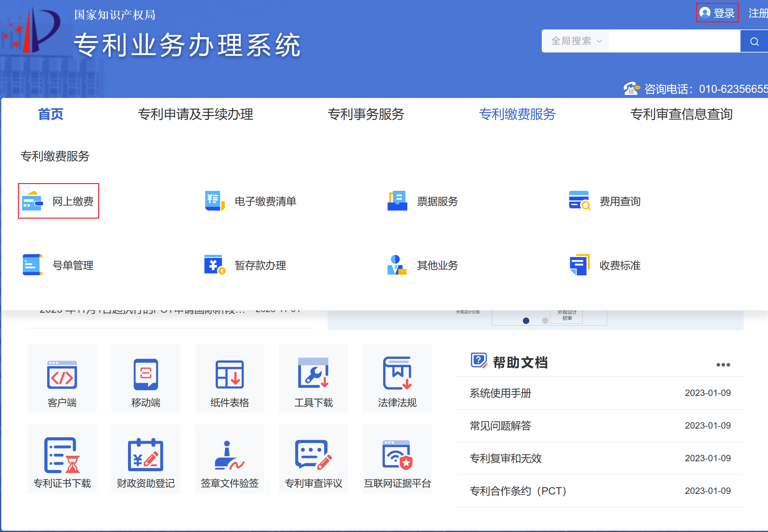The image size is (768, 532).
Task: Open the 专利证书下载 icon
Action: point(62,455)
